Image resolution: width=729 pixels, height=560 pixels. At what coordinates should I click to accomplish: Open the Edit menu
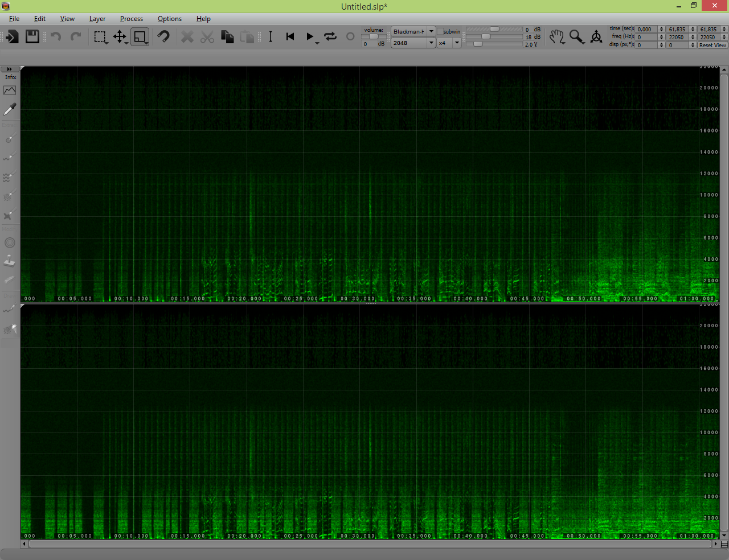[40, 19]
